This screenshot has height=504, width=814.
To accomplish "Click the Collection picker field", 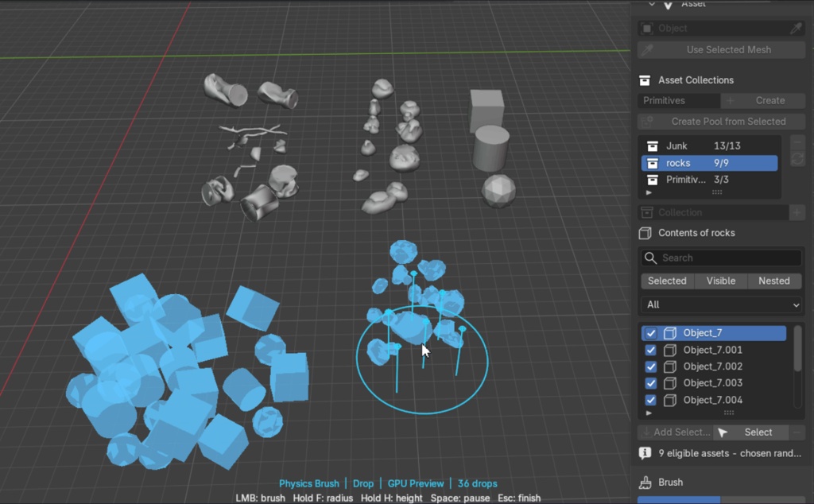I will point(713,212).
